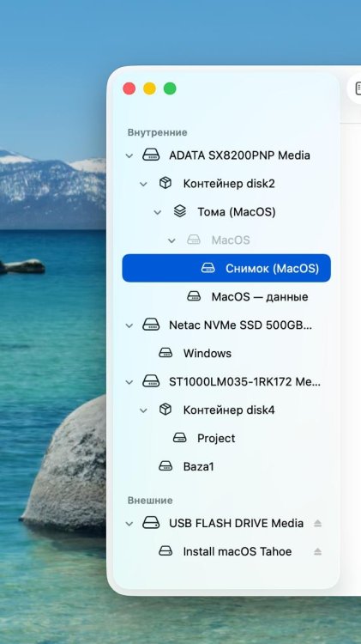The height and width of the screenshot is (644, 361).
Task: Click the USB FLASH DRIVE Media icon
Action: pos(151,523)
